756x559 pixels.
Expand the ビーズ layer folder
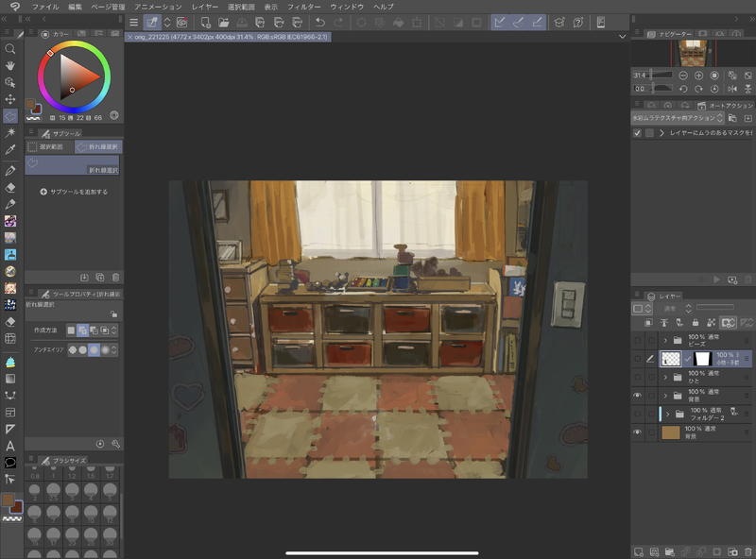click(x=665, y=340)
